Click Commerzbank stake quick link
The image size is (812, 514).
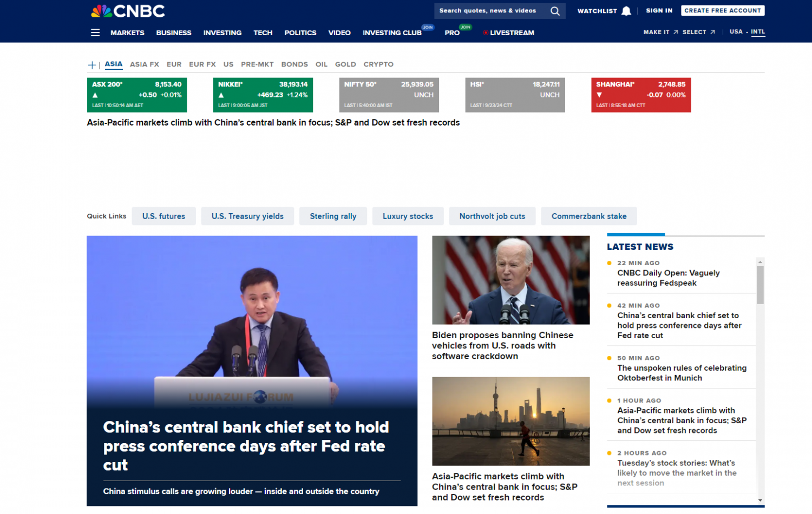[x=589, y=216]
